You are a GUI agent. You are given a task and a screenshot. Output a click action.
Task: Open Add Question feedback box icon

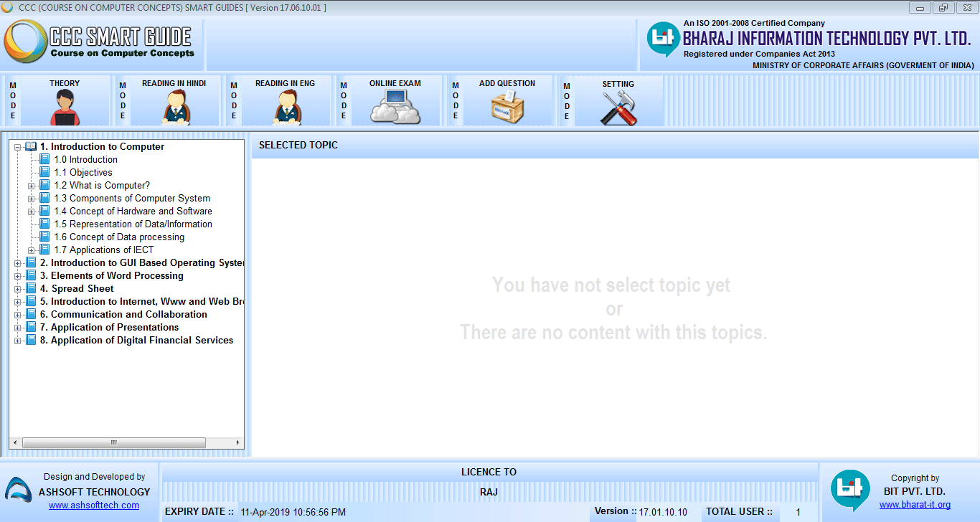pyautogui.click(x=507, y=108)
